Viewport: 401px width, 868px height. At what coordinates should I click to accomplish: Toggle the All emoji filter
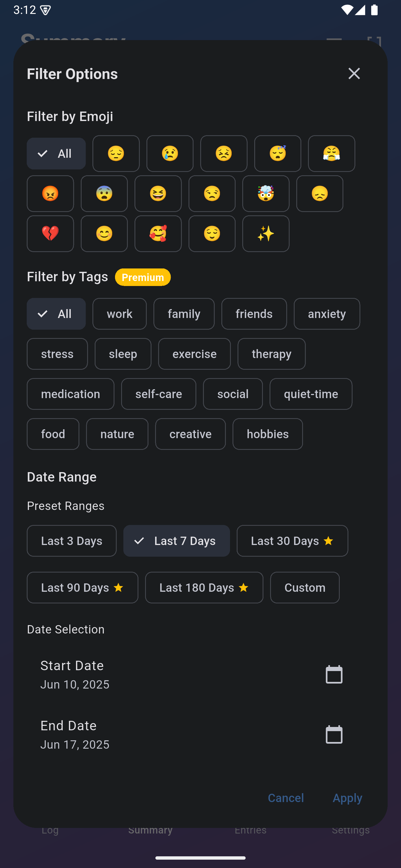[x=56, y=153]
